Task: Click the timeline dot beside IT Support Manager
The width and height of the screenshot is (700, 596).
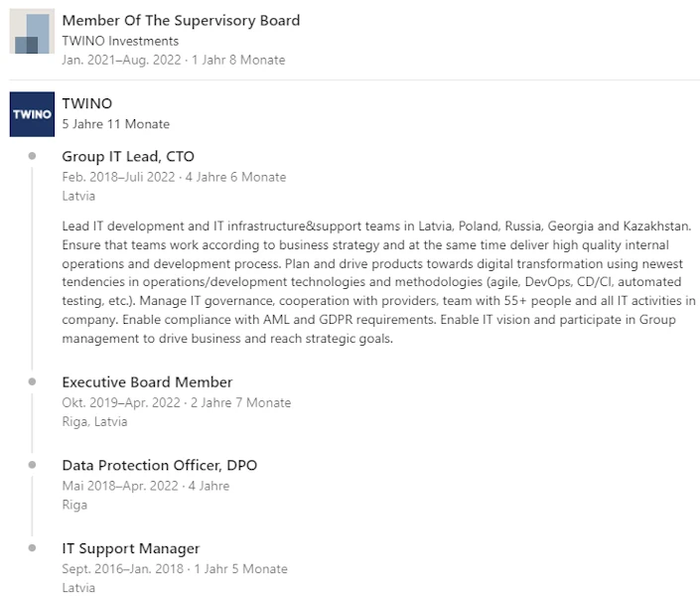Action: (x=33, y=547)
